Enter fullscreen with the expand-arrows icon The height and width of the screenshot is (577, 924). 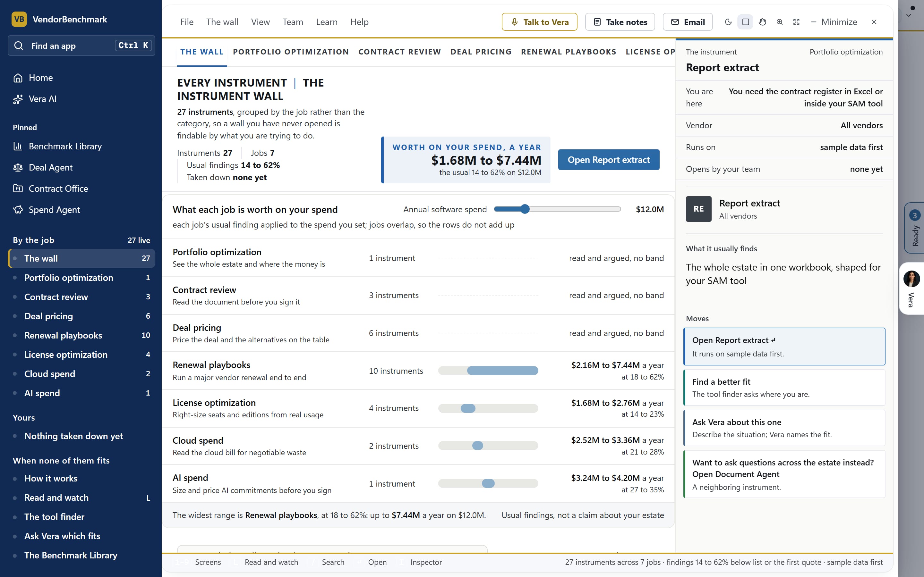(x=796, y=22)
